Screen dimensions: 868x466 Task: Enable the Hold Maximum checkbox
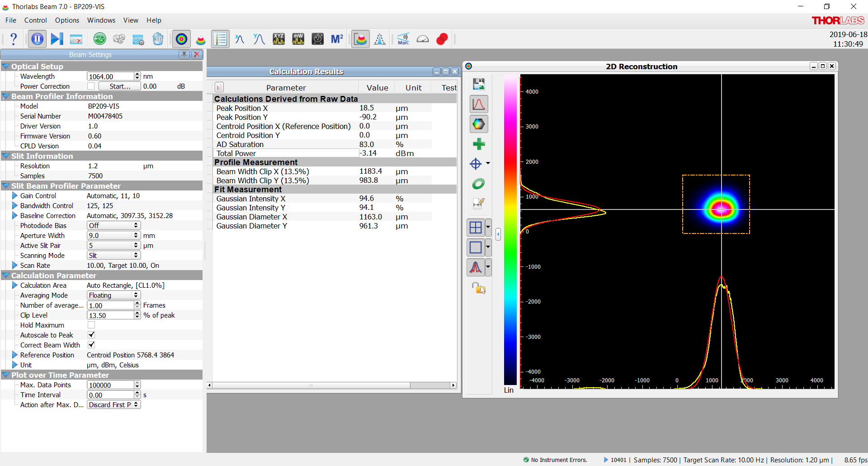pyautogui.click(x=91, y=325)
